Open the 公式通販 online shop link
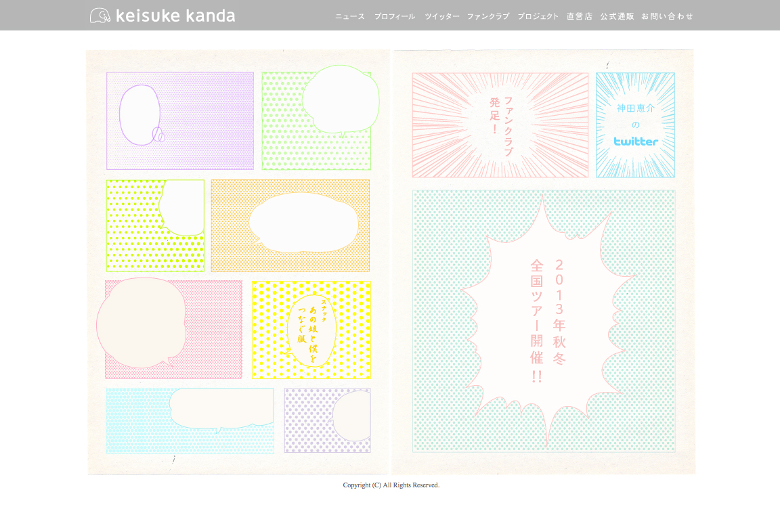Screen dimensions: 780x532 click(617, 16)
